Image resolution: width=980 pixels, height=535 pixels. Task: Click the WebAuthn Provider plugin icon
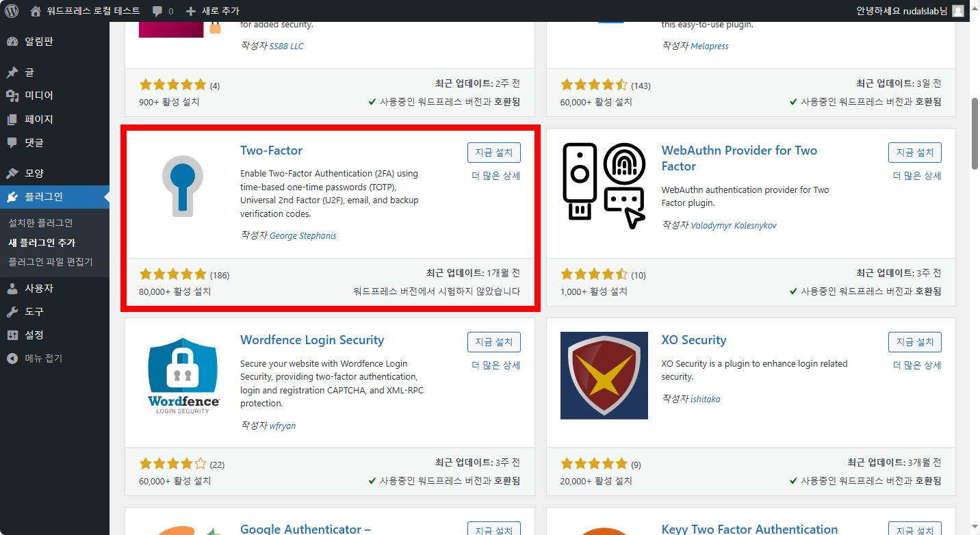tap(604, 186)
